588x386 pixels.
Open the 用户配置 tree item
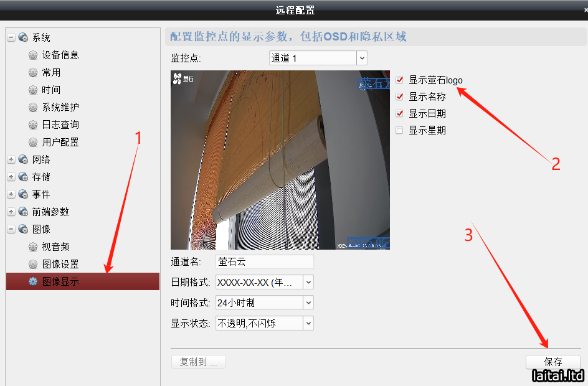pos(60,143)
